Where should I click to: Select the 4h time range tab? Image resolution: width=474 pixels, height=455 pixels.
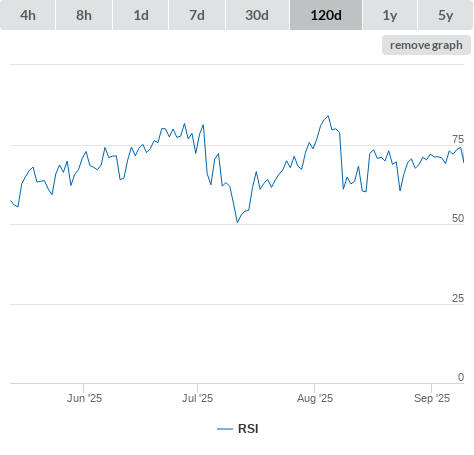tap(28, 15)
